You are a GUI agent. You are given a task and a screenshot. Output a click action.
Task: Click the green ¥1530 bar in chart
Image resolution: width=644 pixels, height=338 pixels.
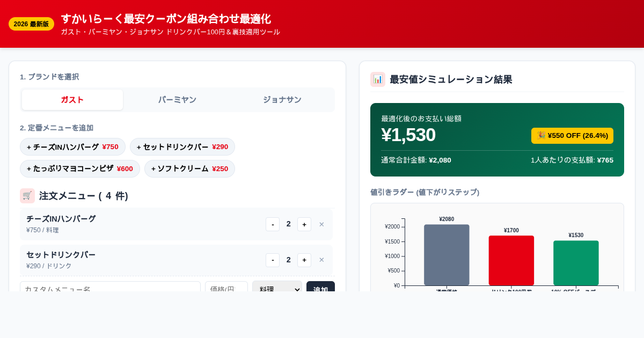click(576, 263)
